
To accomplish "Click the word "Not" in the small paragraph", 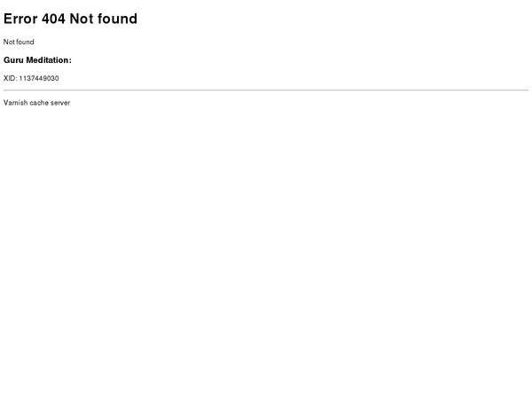I will click(x=9, y=42).
